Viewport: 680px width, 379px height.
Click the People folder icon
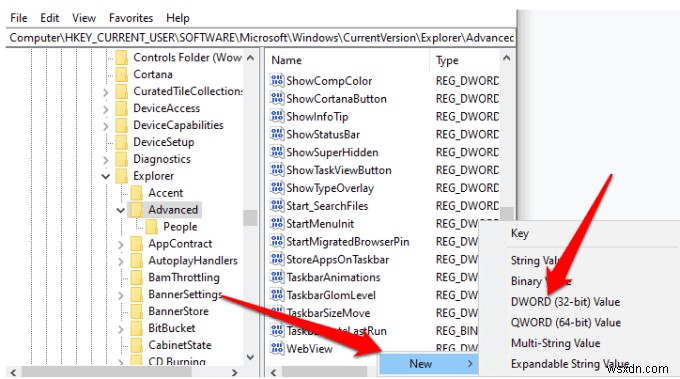click(152, 226)
